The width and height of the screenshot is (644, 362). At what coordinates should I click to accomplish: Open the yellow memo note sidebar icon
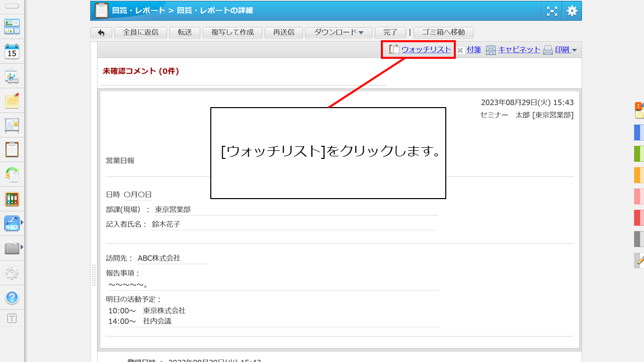(x=12, y=101)
